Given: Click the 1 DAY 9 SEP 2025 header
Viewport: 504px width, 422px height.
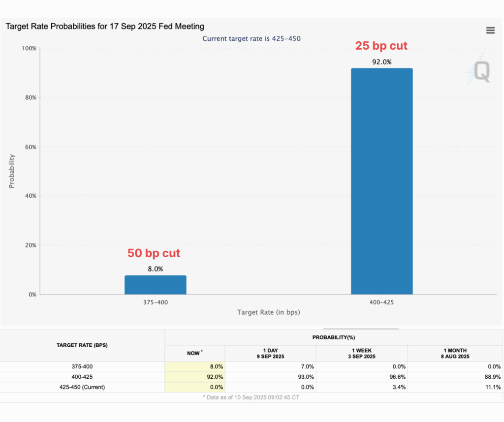Looking at the screenshot, I should pos(270,353).
